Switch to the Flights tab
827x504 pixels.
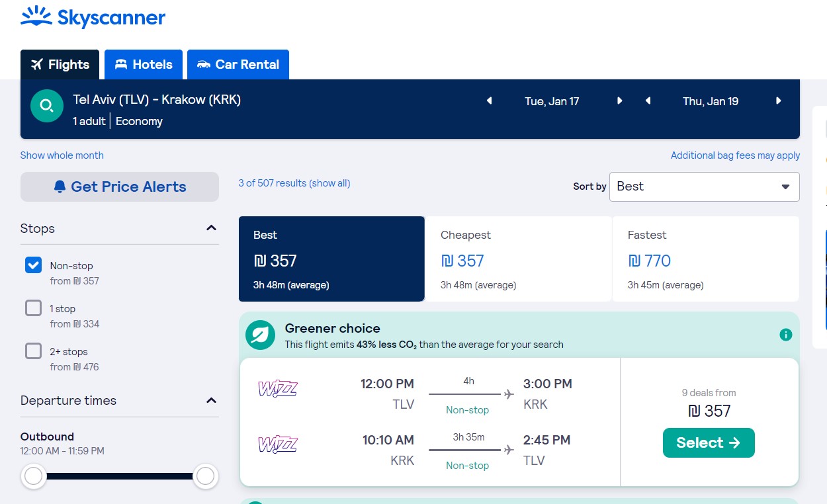tap(60, 65)
